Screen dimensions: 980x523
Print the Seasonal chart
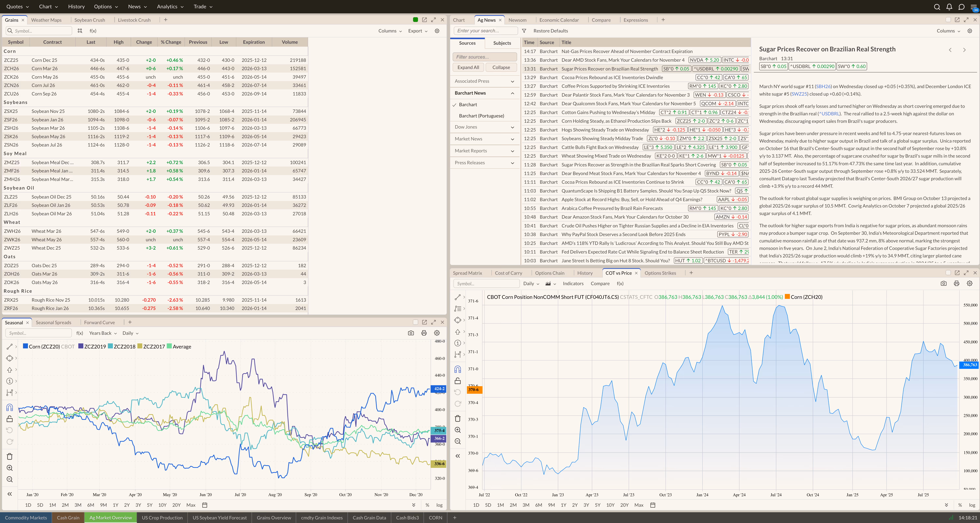pos(424,333)
